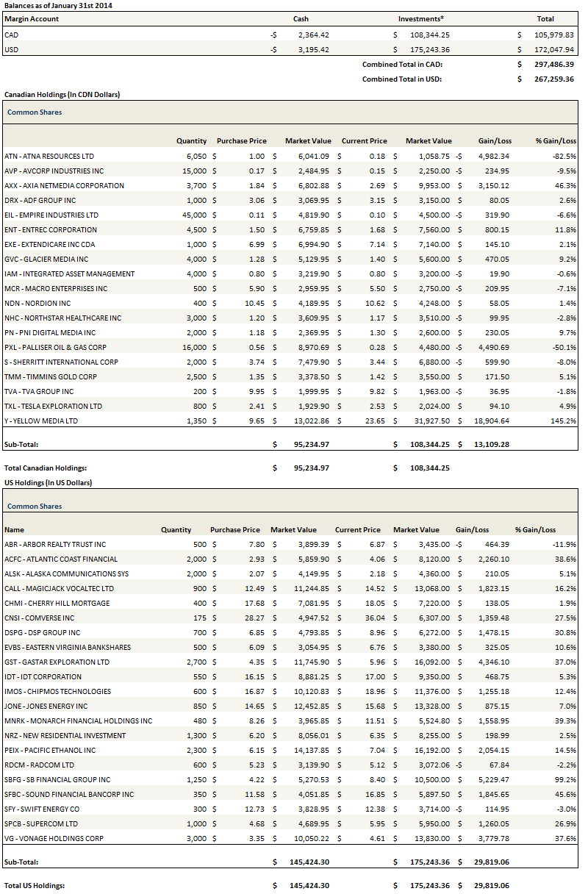Select the ATN - ATNA RESOURCES LTD row name
Image resolution: width=588 pixels, height=894 pixels.
click(49, 156)
